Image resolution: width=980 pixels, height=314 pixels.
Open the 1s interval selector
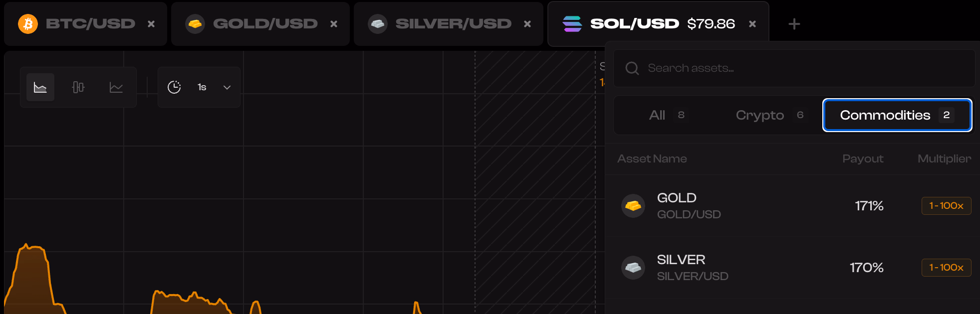(202, 87)
